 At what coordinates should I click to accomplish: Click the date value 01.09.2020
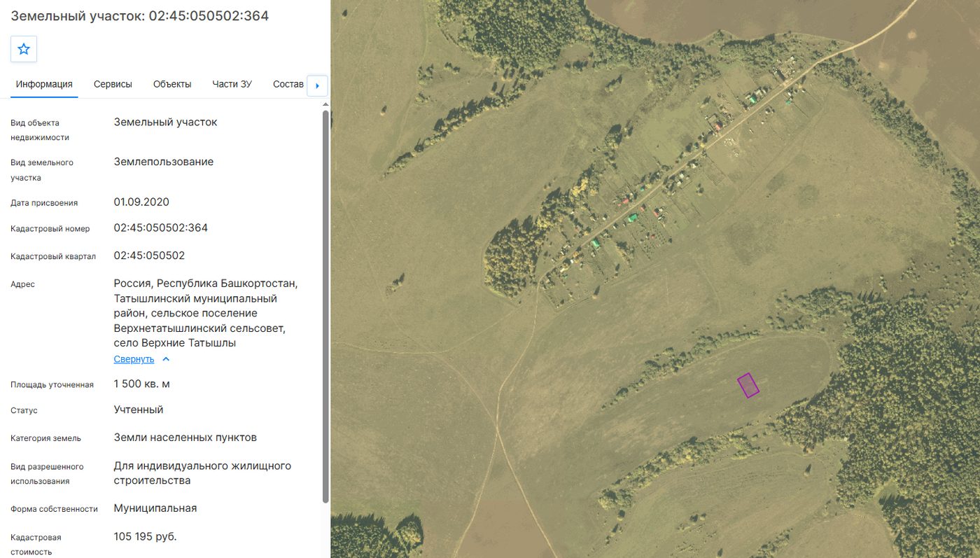pyautogui.click(x=141, y=202)
